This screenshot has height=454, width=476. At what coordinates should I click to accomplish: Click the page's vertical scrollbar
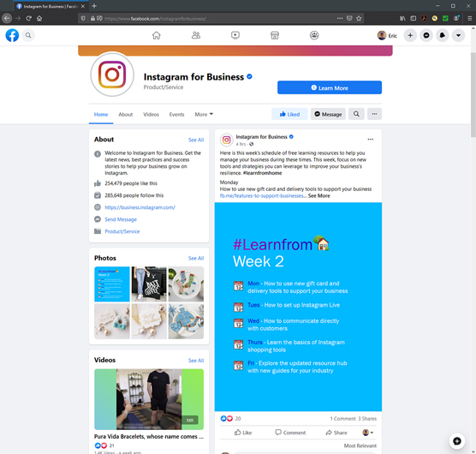pyautogui.click(x=473, y=95)
